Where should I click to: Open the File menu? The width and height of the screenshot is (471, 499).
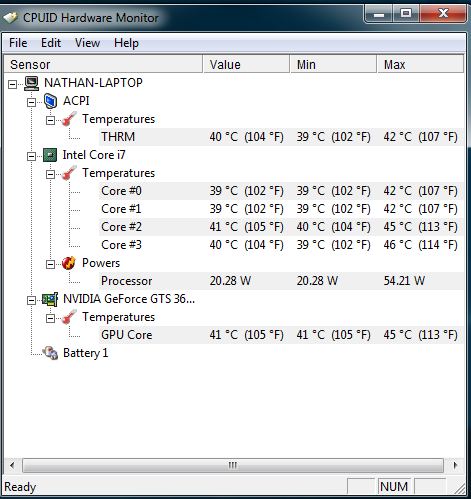tap(18, 43)
